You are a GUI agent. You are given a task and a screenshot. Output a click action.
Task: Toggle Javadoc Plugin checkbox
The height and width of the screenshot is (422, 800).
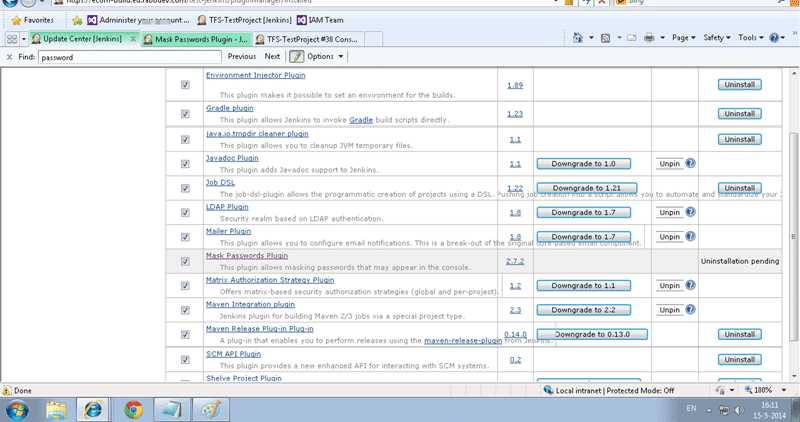point(185,164)
